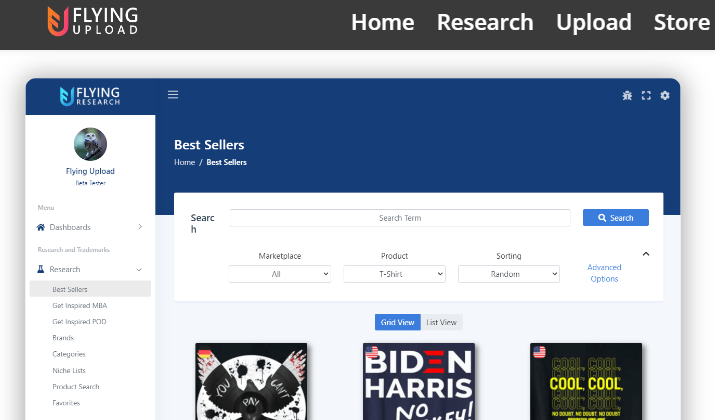Click the bug report icon
The image size is (715, 420).
(627, 95)
